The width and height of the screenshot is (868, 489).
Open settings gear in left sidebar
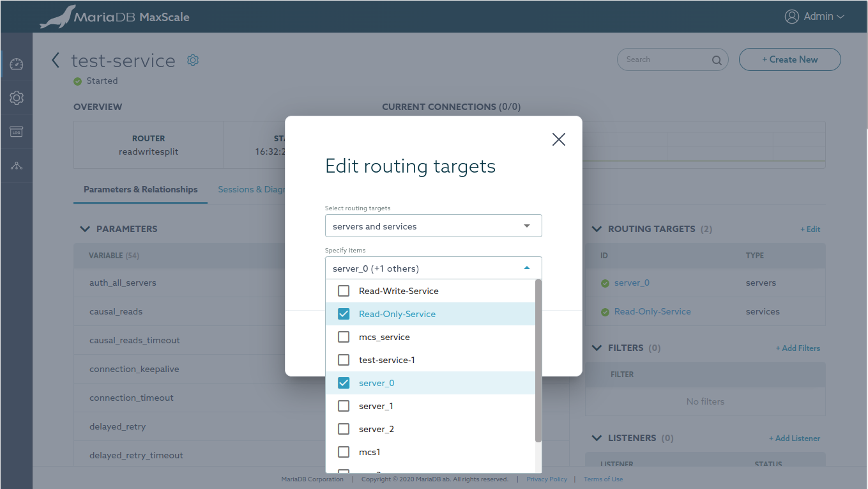17,98
